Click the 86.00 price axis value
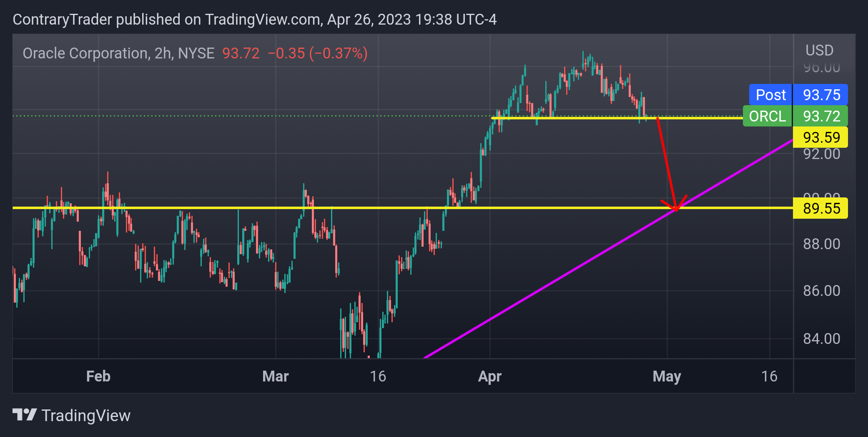 click(822, 290)
